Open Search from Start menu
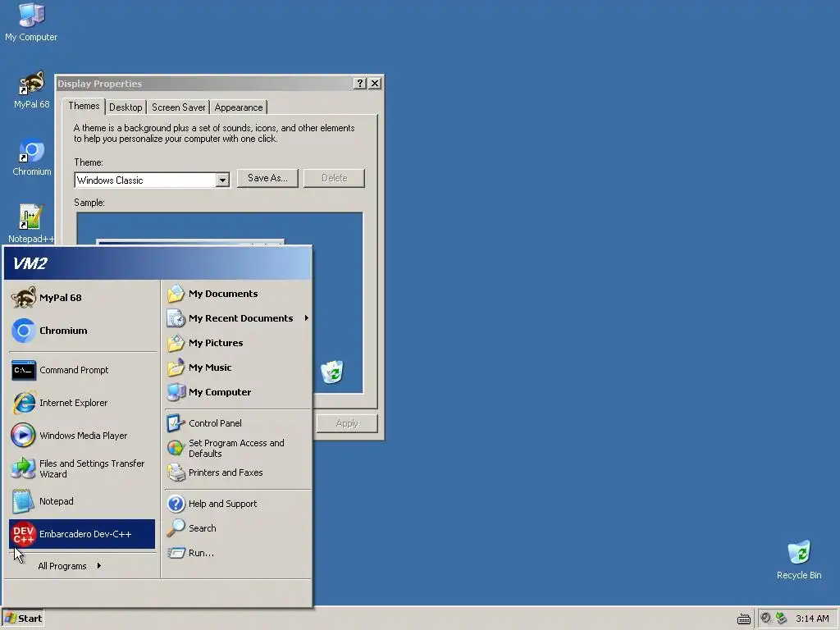Viewport: 840px width, 630px height. (238, 528)
